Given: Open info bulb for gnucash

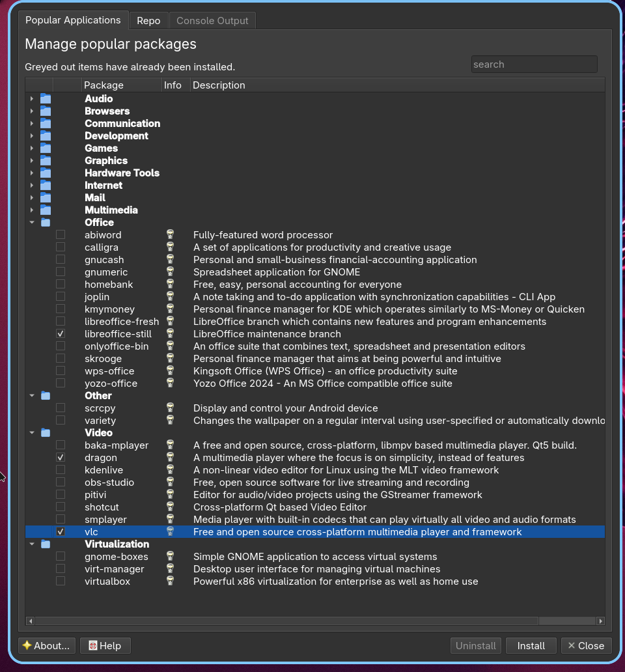Looking at the screenshot, I should click(170, 259).
